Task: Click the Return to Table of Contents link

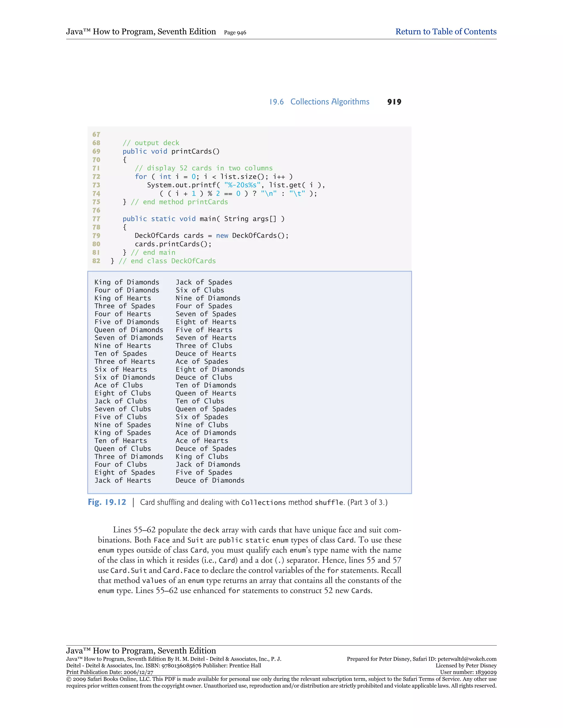Action: (446, 32)
